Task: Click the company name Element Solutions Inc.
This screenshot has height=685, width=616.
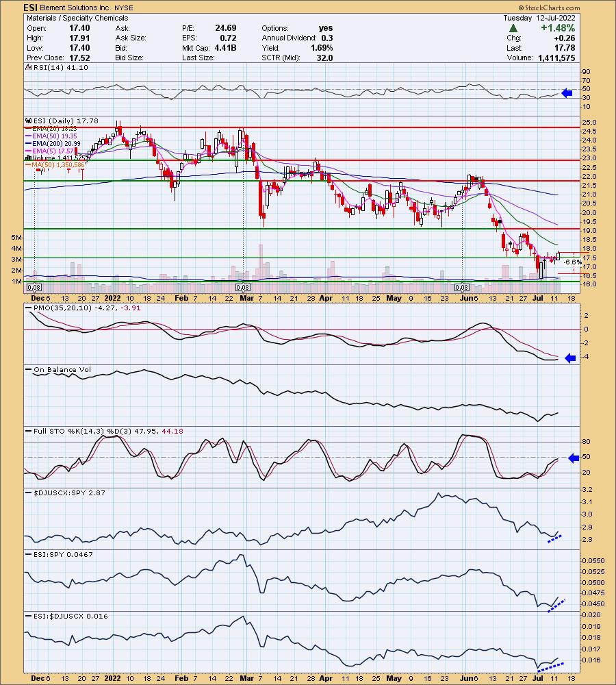Action: (x=75, y=8)
